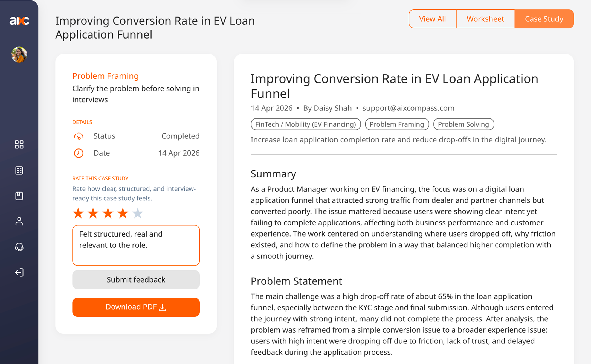This screenshot has height=364, width=591.
Task: Download the case study PDF
Action: [x=136, y=307]
